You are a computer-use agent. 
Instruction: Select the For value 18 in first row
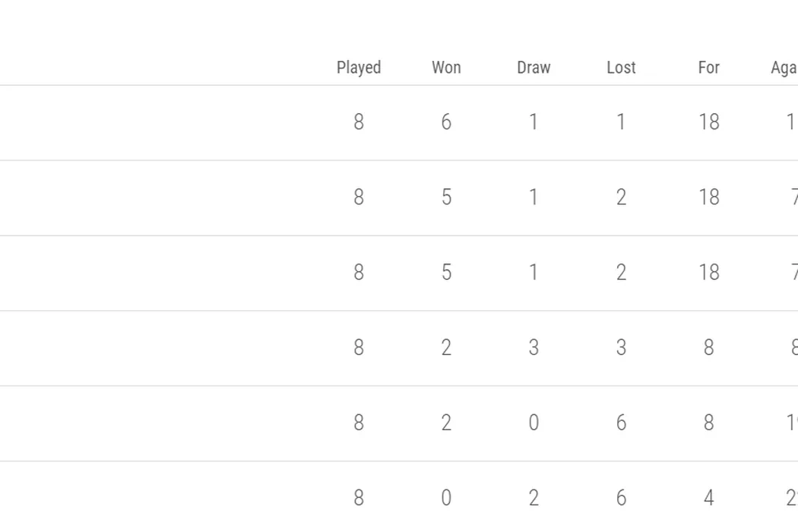(x=708, y=122)
